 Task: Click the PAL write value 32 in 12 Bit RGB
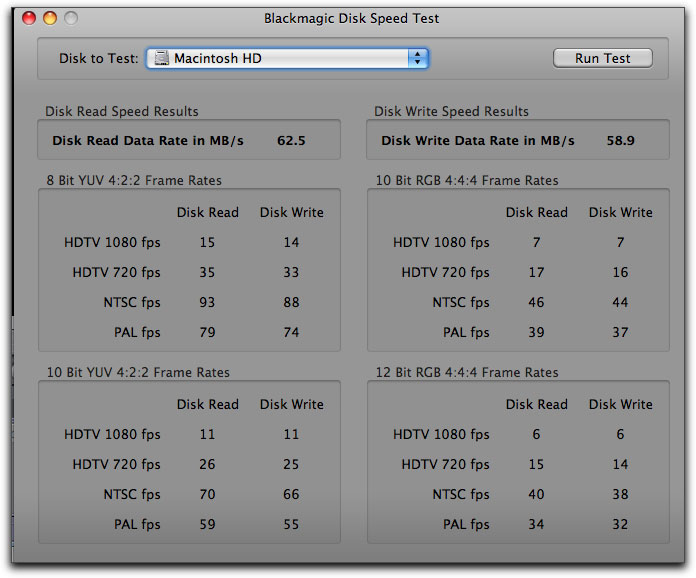tap(620, 524)
